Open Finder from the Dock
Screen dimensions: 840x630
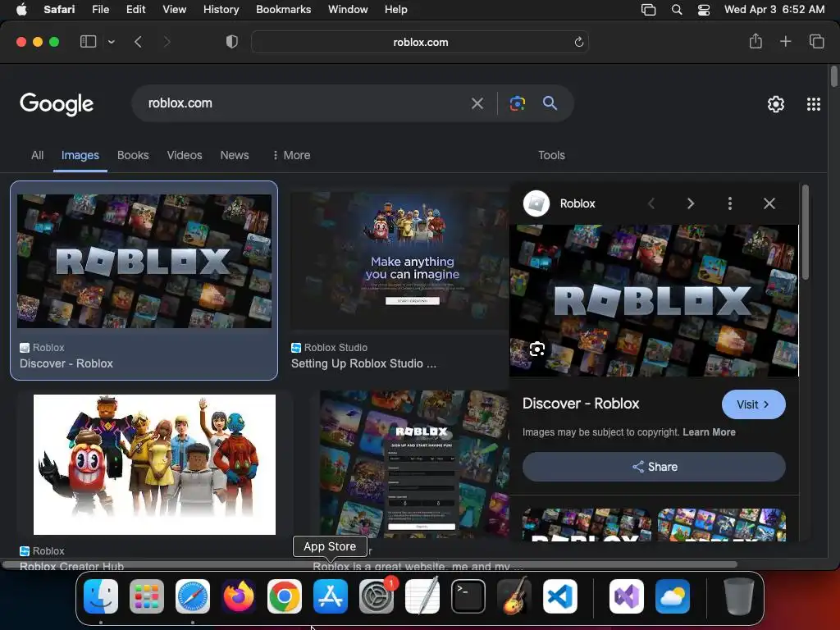pyautogui.click(x=101, y=596)
